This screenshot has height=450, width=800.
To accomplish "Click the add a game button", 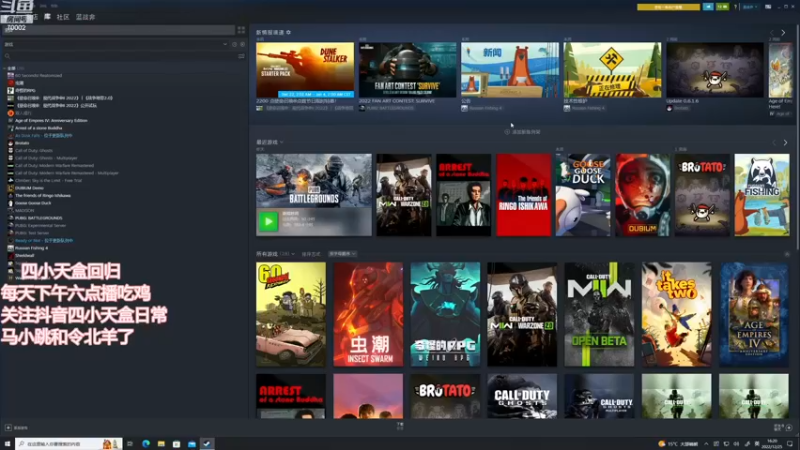I will (x=16, y=428).
